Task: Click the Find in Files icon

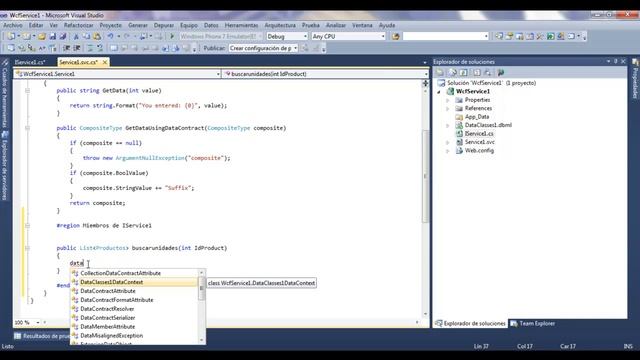Action: point(396,36)
